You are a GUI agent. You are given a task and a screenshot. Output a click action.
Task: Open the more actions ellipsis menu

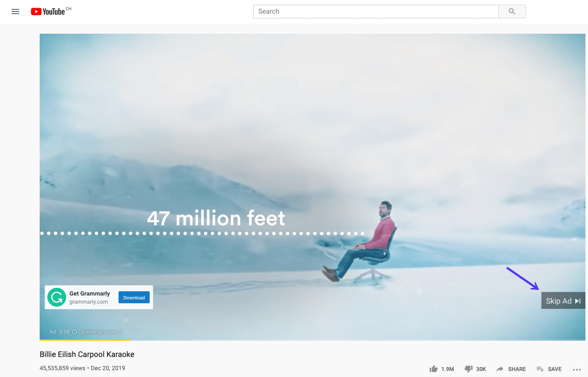click(577, 370)
